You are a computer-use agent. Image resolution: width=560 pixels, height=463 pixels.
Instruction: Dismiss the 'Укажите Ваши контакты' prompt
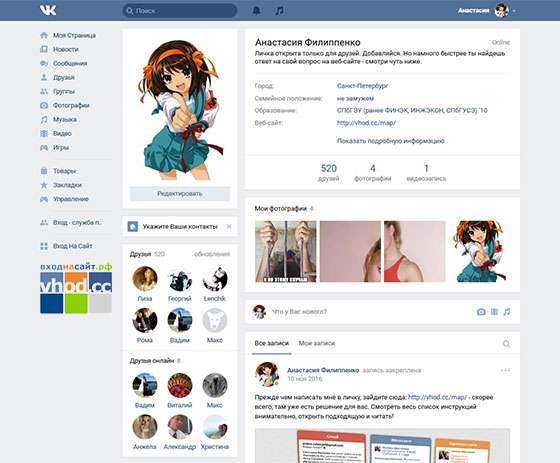(x=229, y=226)
